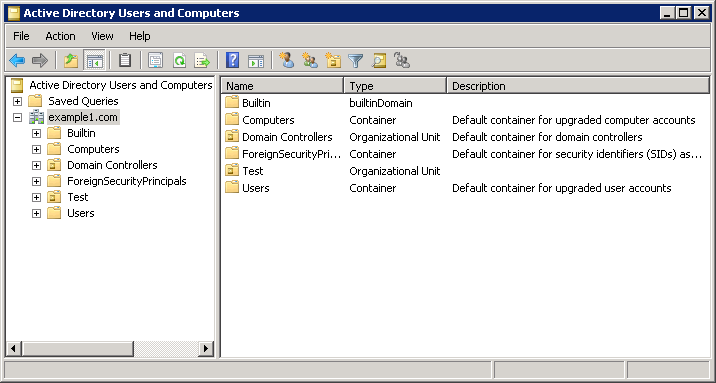The image size is (716, 383).
Task: Click the blue Back arrow in toolbar
Action: click(17, 60)
